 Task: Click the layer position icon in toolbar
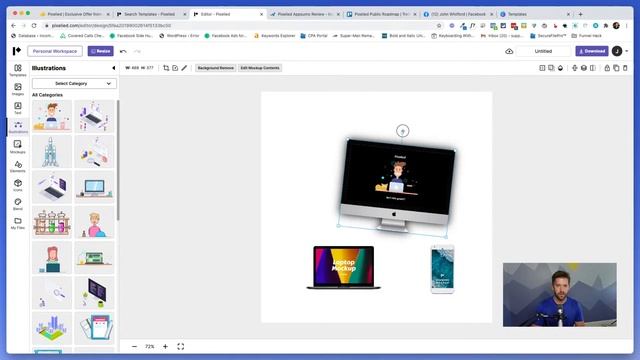click(542, 68)
